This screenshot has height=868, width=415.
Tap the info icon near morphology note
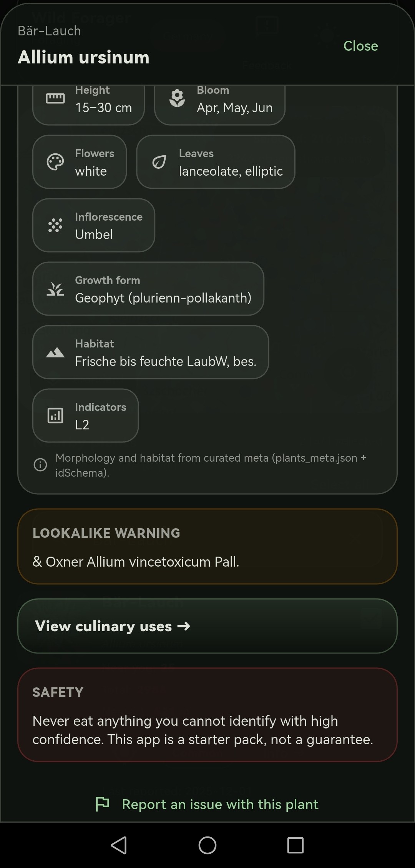(40, 465)
